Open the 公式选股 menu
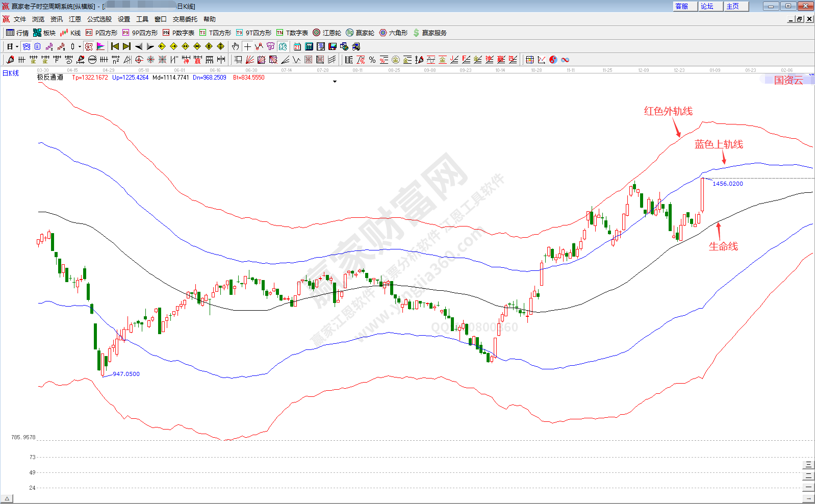 pyautogui.click(x=99, y=19)
